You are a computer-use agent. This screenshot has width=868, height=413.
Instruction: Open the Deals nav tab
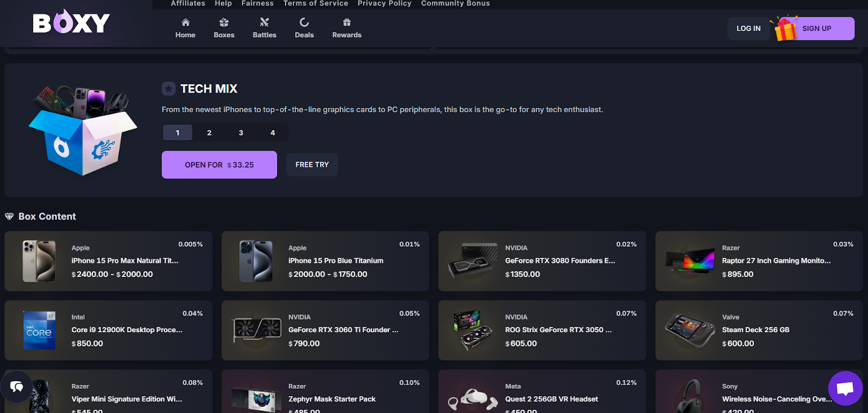coord(304,28)
